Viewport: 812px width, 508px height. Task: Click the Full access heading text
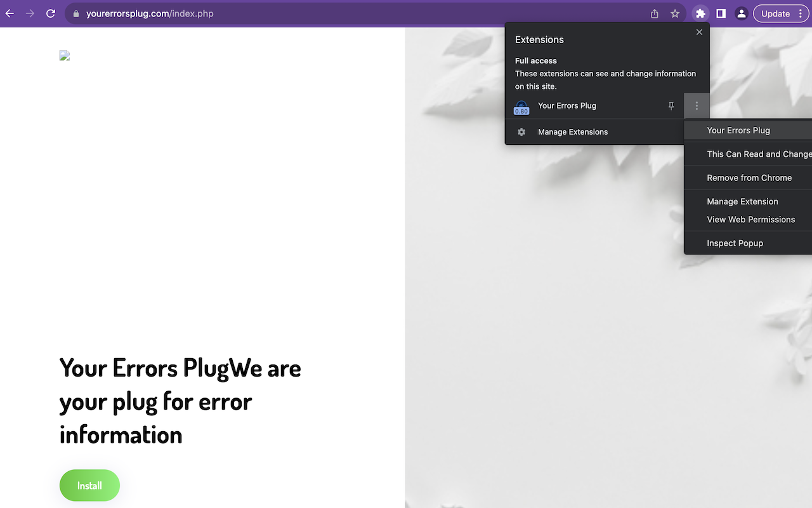click(536, 61)
